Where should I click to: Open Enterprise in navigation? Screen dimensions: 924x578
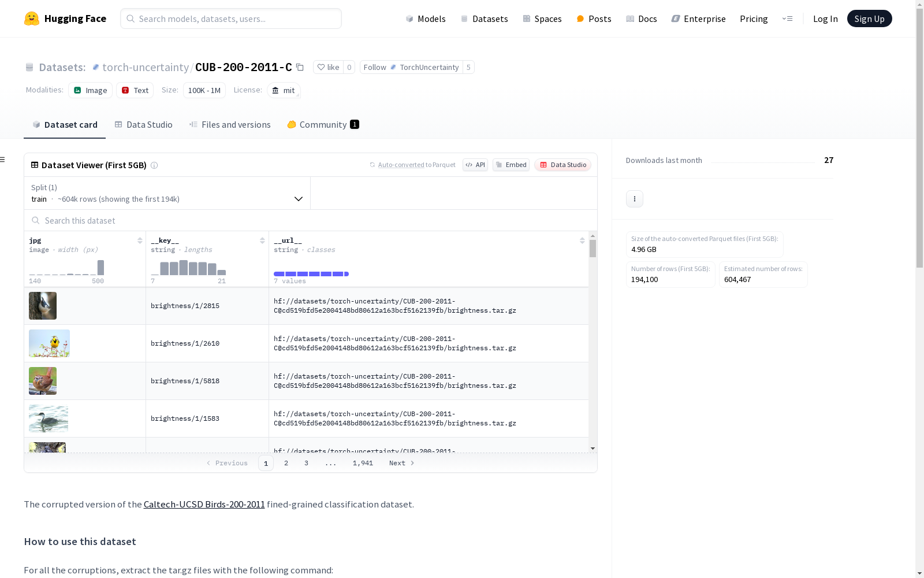699,18
